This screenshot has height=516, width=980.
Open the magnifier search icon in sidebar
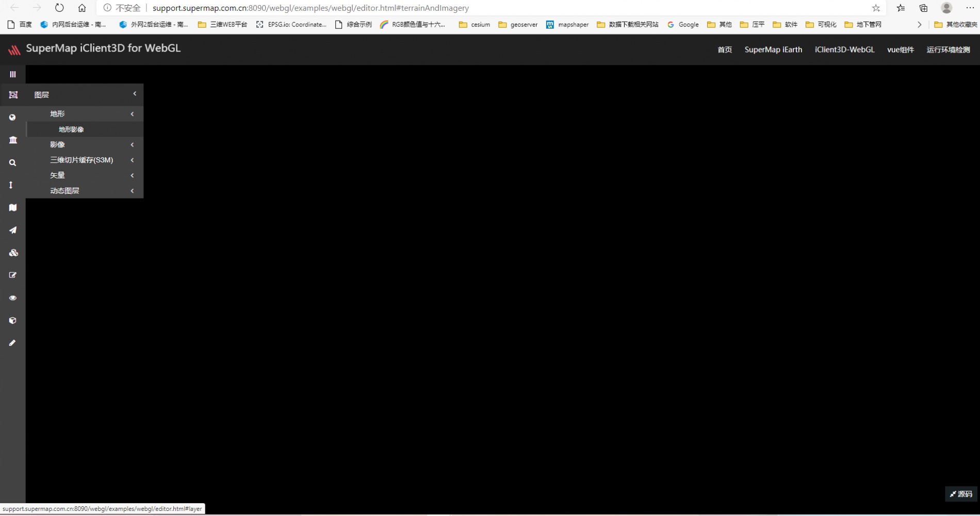tap(13, 162)
